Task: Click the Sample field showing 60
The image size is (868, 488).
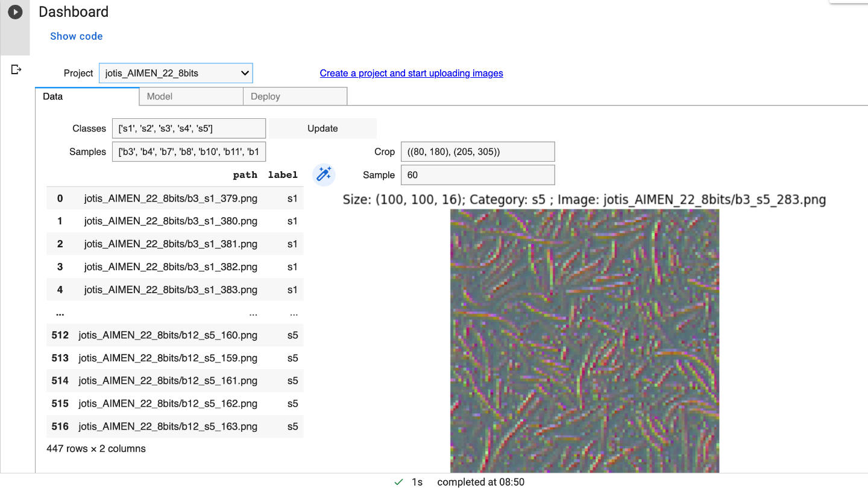Action: coord(477,175)
